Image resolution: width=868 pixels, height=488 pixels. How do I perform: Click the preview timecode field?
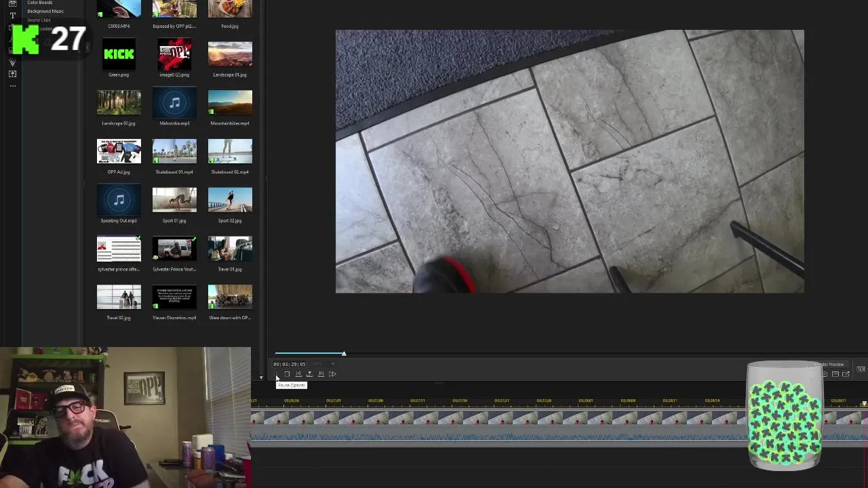(x=290, y=364)
